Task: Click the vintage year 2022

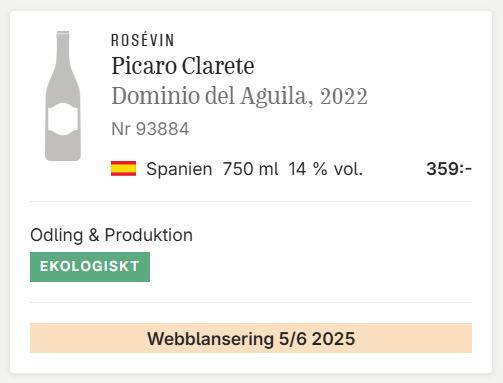Action: tap(344, 97)
